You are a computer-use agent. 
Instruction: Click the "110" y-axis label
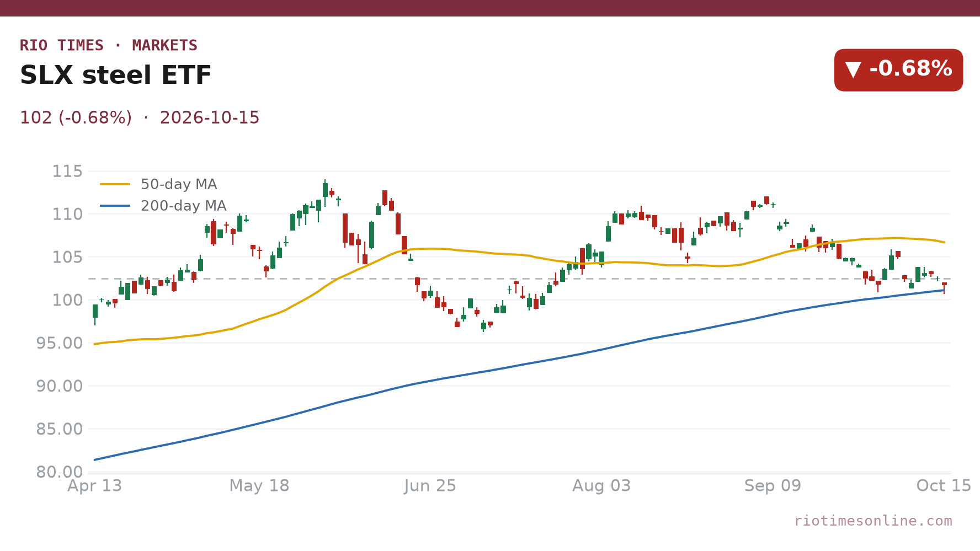point(67,214)
